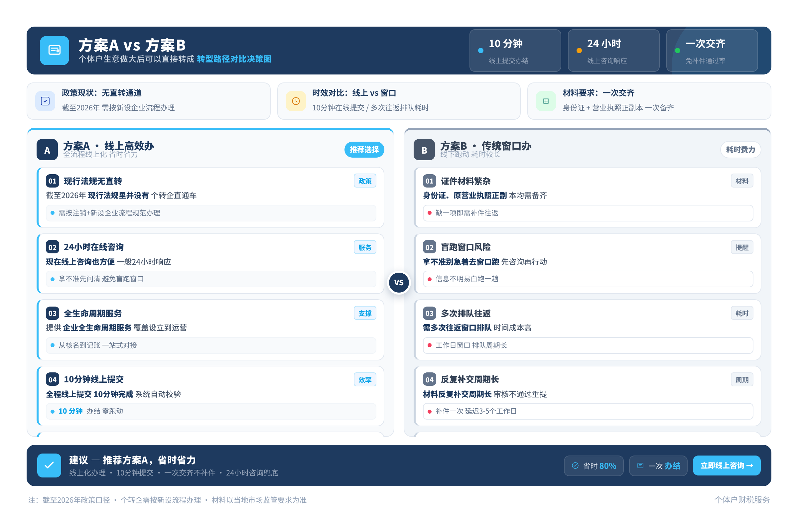Select the 效率 tag
Image resolution: width=798 pixels, height=532 pixels.
[x=365, y=380]
